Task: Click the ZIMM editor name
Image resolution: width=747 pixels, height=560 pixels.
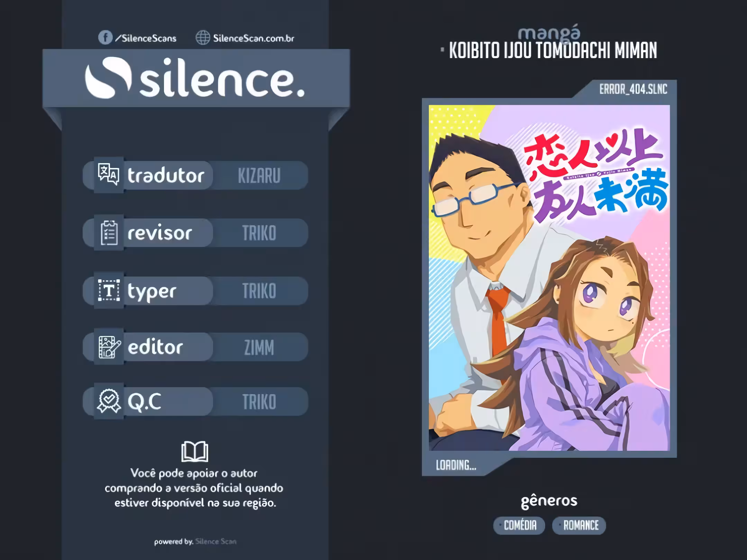Action: tap(259, 348)
